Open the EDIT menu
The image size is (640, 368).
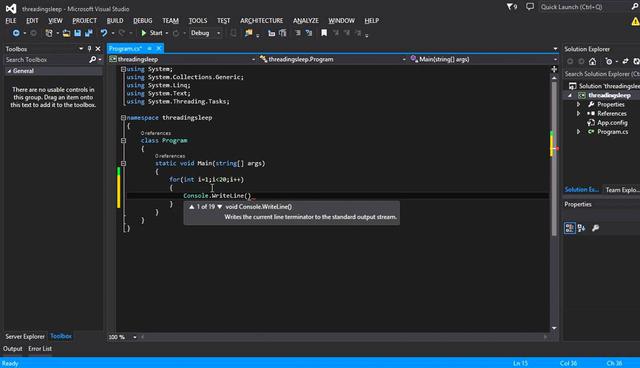click(32, 20)
